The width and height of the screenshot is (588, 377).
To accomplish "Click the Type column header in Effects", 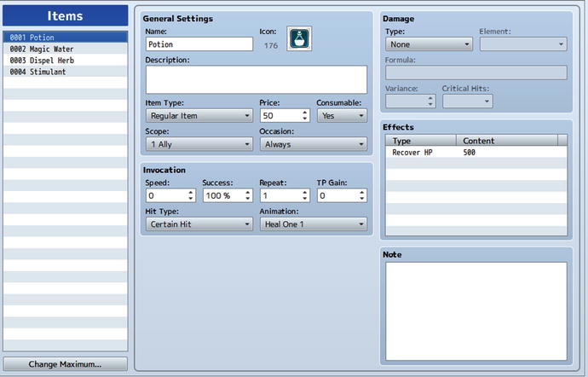I will pos(421,141).
